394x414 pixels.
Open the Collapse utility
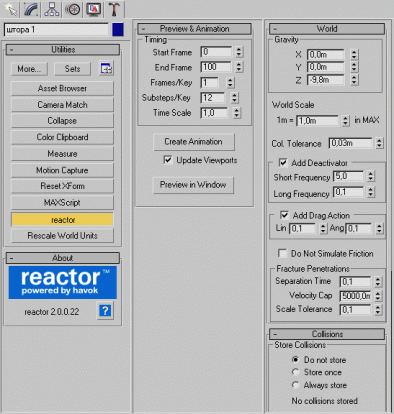click(x=62, y=121)
